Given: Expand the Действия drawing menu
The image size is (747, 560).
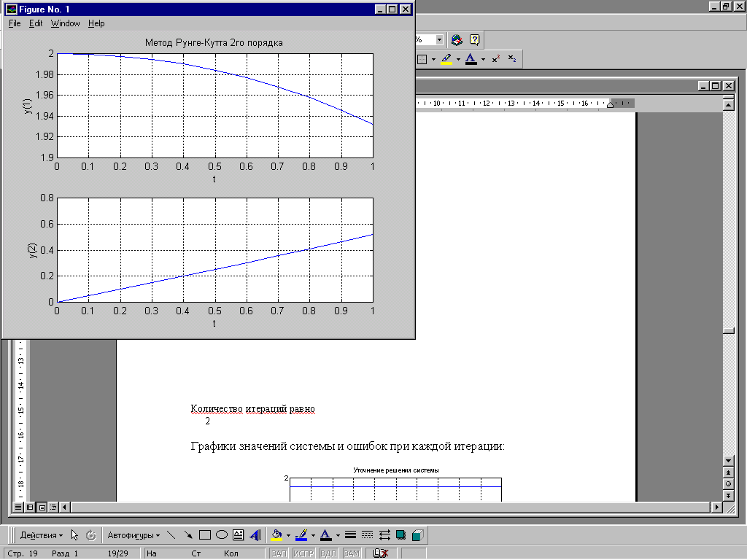Looking at the screenshot, I should coord(41,535).
